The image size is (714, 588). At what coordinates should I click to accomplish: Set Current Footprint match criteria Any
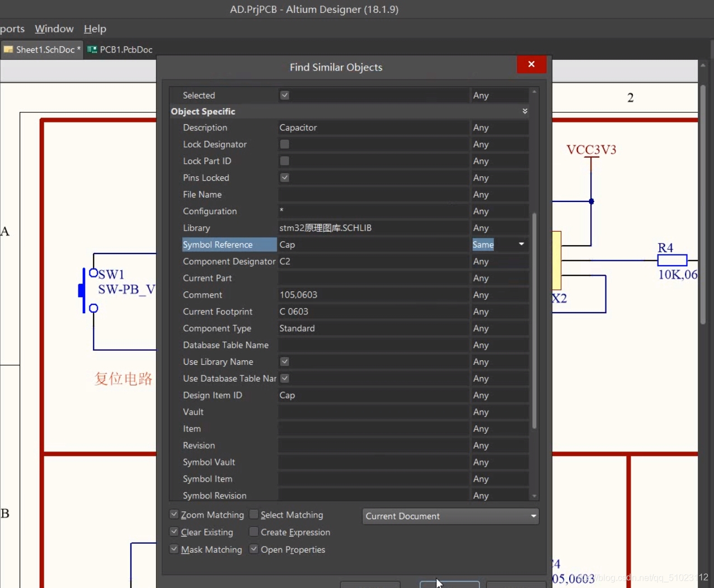click(x=499, y=312)
